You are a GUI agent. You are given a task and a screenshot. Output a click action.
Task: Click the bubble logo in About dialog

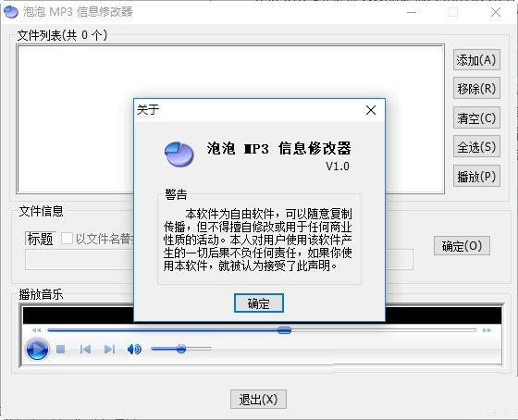click(x=179, y=154)
